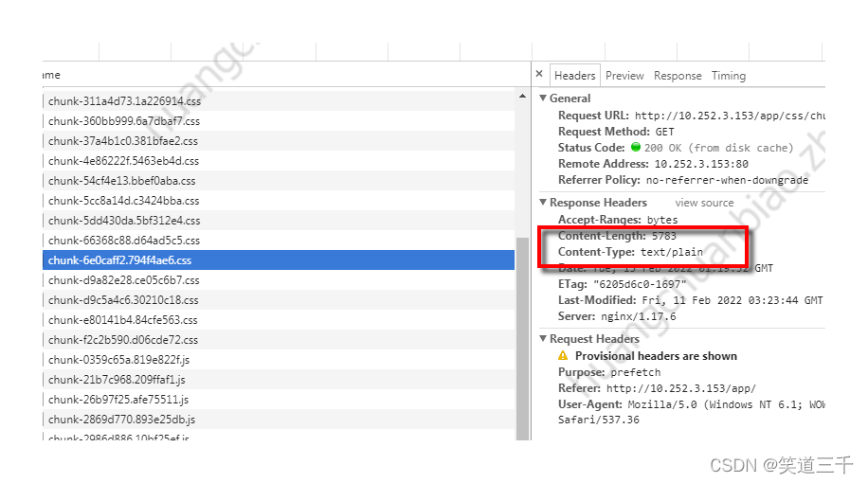The width and height of the screenshot is (868, 483).
Task: Collapse the General section
Action: click(544, 98)
